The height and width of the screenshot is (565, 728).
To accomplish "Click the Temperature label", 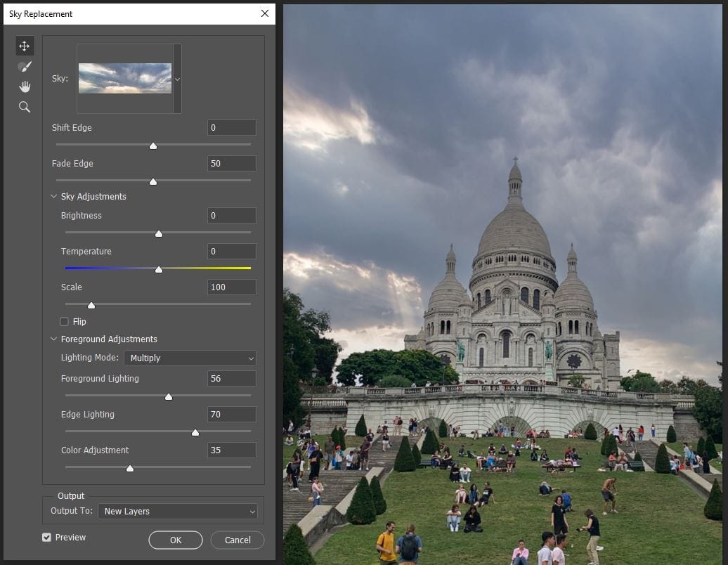I will [x=86, y=251].
